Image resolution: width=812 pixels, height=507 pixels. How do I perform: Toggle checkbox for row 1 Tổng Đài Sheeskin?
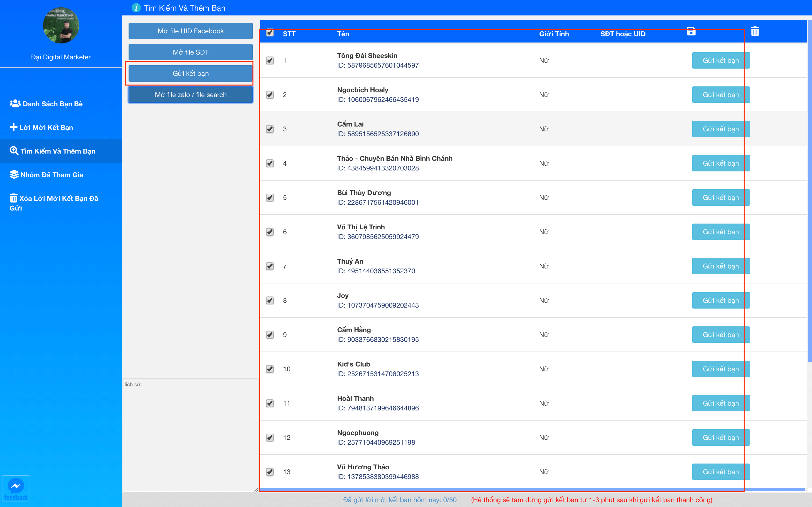[x=269, y=60]
